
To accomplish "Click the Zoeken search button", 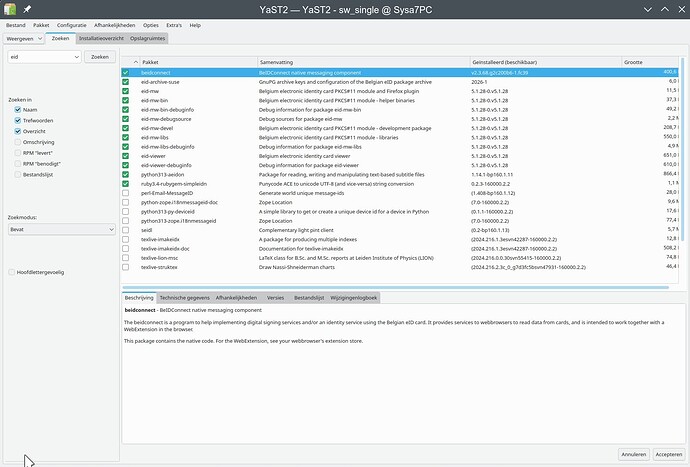I will point(100,57).
